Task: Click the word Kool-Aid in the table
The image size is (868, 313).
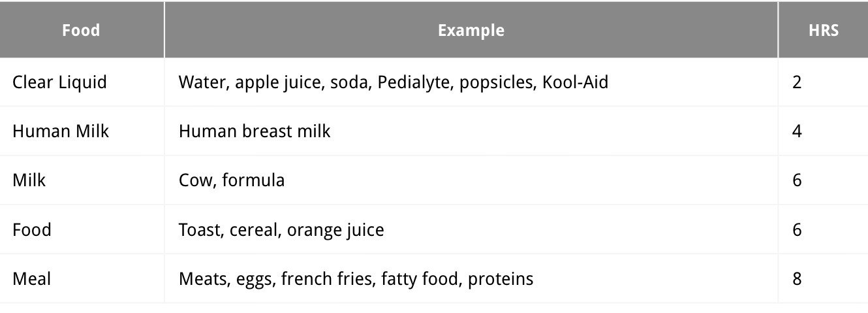Action: point(576,82)
